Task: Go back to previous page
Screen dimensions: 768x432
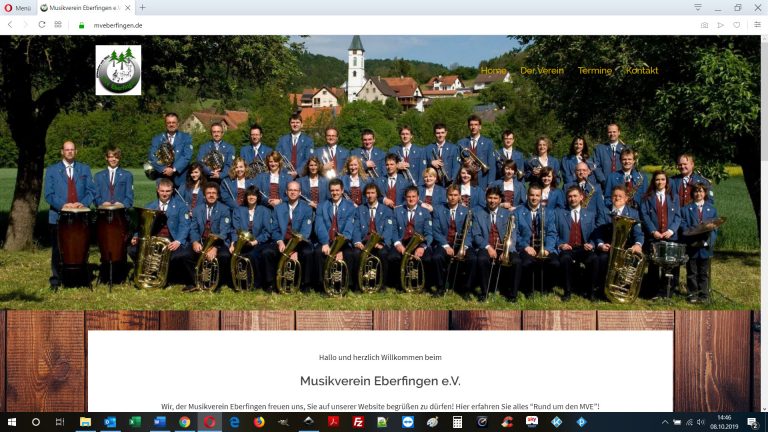Action: [x=10, y=25]
